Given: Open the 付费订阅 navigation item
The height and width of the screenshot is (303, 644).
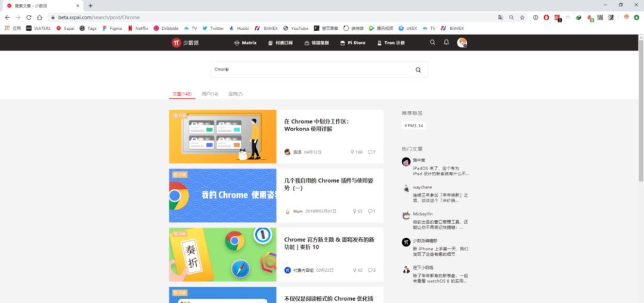Looking at the screenshot, I should click(x=280, y=43).
